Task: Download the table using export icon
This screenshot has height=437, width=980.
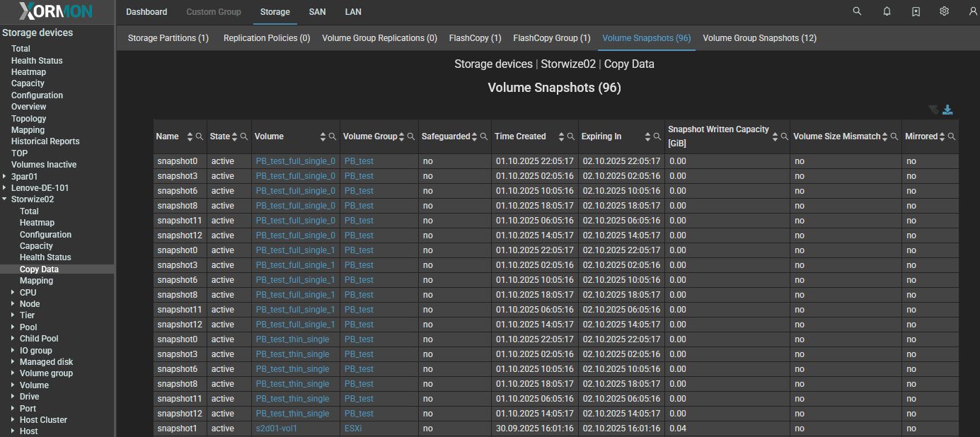Action: pos(948,110)
